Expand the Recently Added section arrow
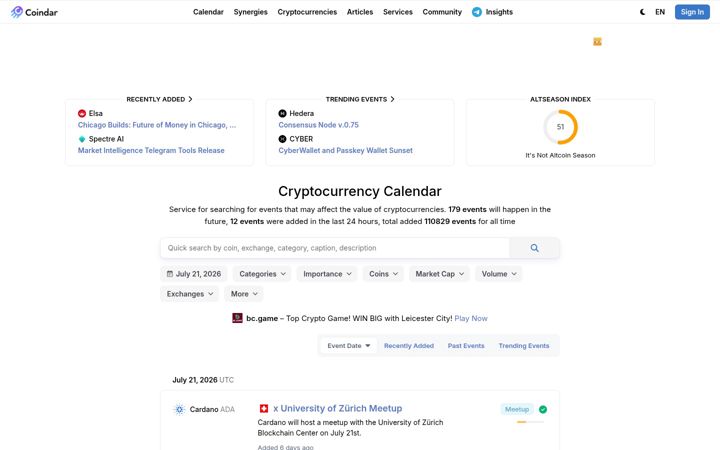Viewport: 720px width, 450px height. [190, 99]
